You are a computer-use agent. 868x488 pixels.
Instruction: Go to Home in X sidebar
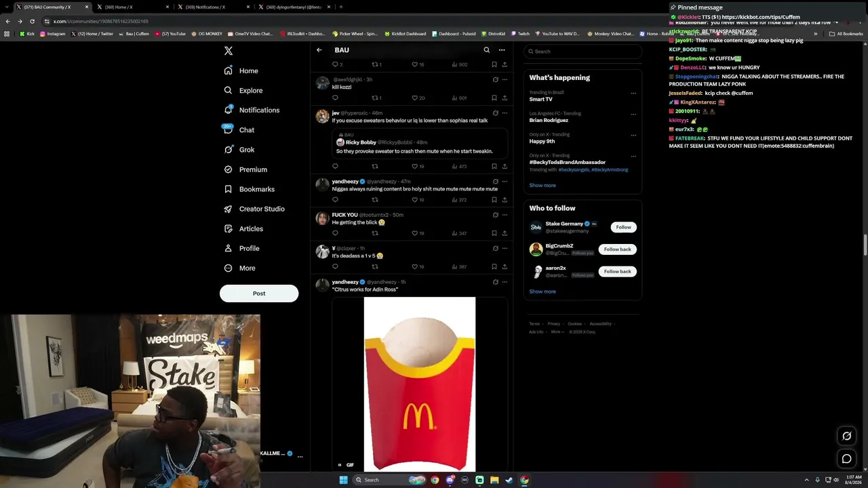pyautogui.click(x=241, y=70)
